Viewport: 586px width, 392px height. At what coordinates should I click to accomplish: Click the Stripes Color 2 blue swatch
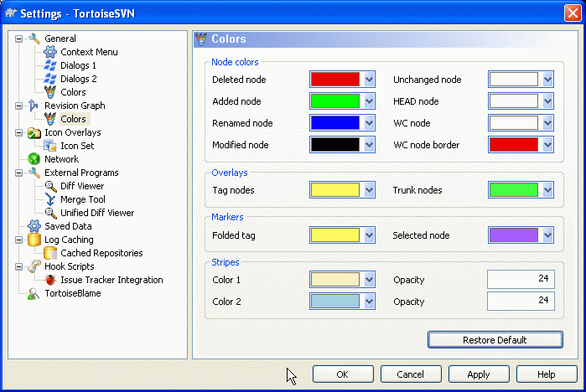pos(335,302)
